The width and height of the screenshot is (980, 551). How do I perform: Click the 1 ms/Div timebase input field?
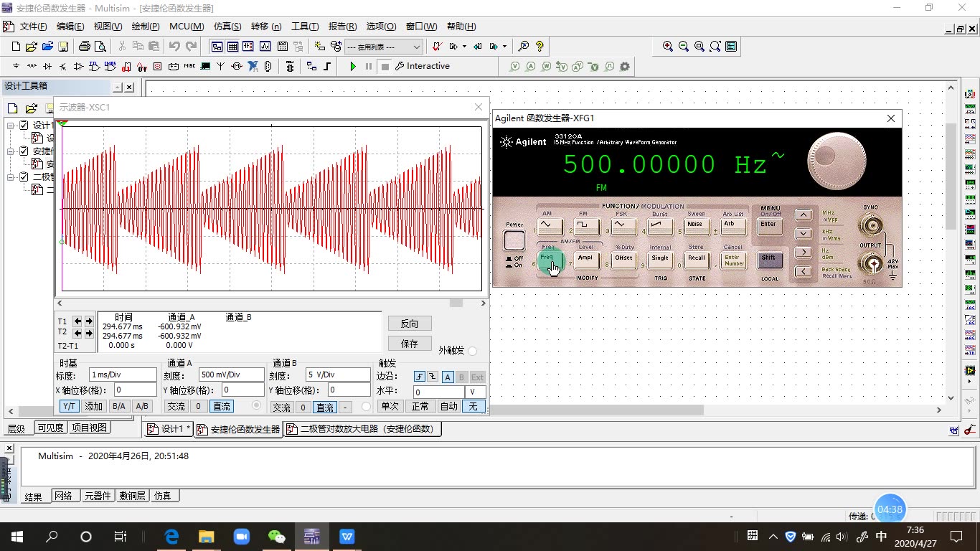pos(122,374)
